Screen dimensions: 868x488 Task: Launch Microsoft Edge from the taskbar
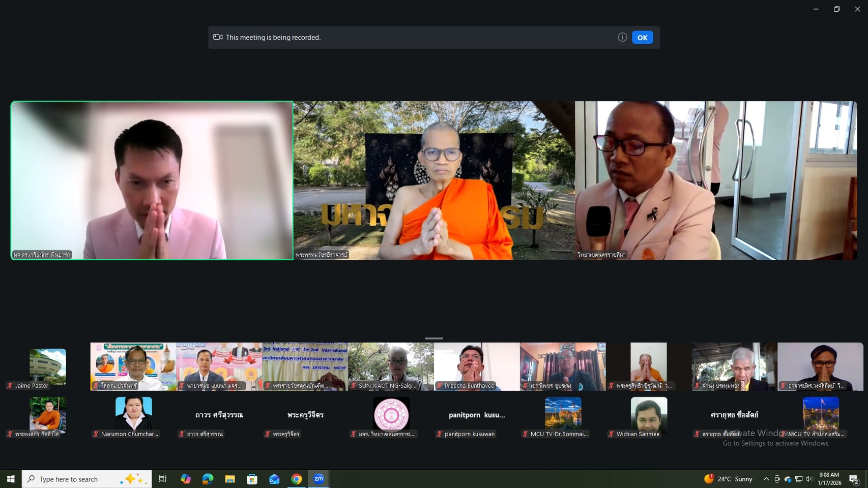(208, 479)
